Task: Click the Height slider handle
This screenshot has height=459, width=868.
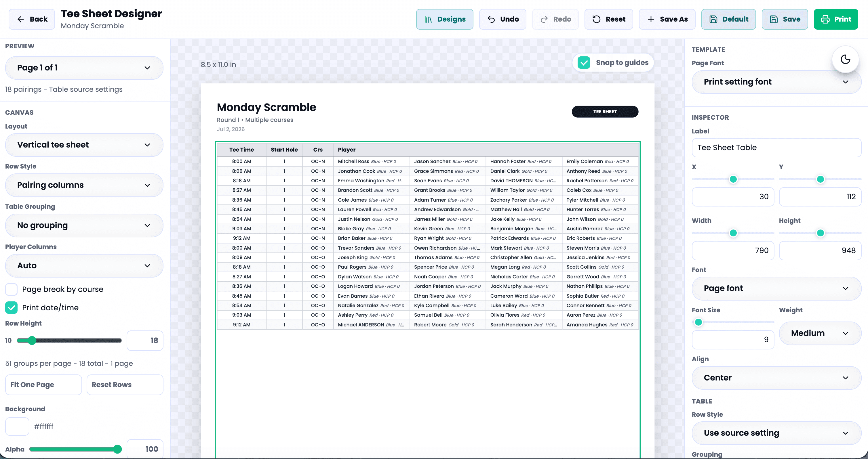Action: 820,233
